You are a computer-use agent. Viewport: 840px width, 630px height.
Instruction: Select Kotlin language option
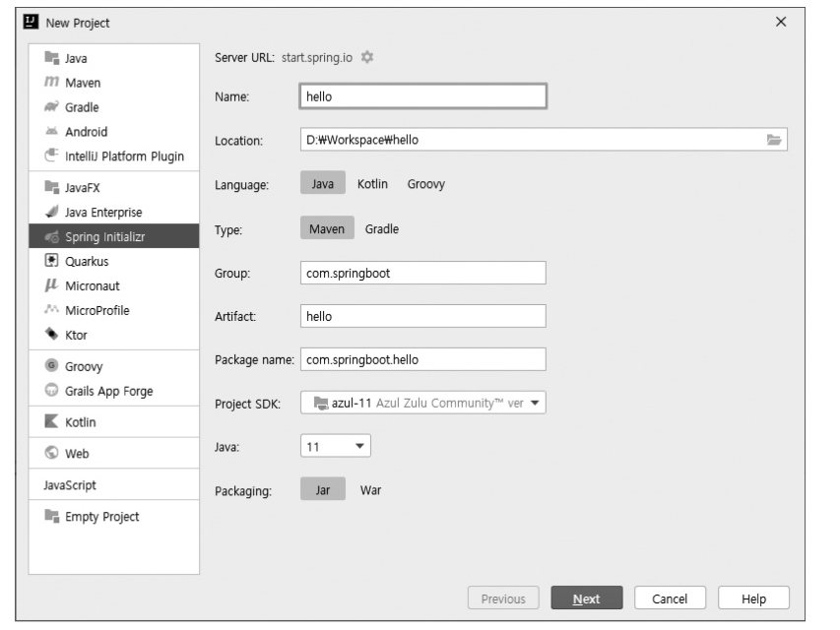tap(372, 184)
